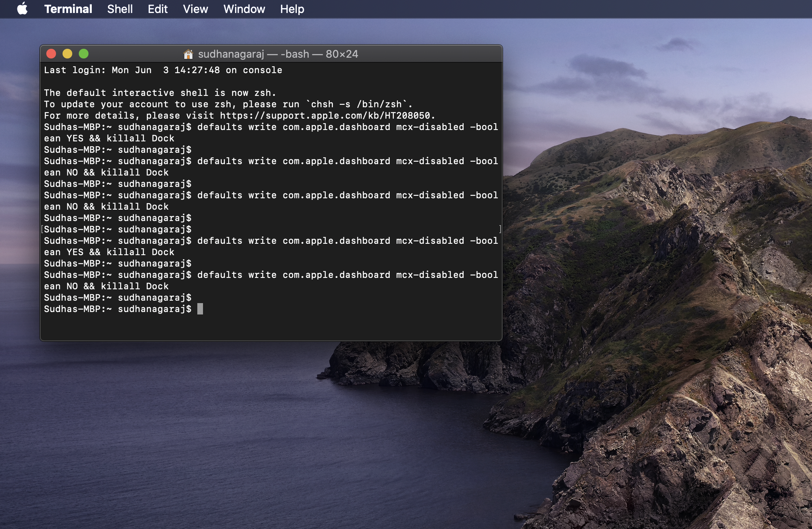Image resolution: width=812 pixels, height=529 pixels.
Task: Minimize Terminal window using yellow button
Action: (67, 54)
